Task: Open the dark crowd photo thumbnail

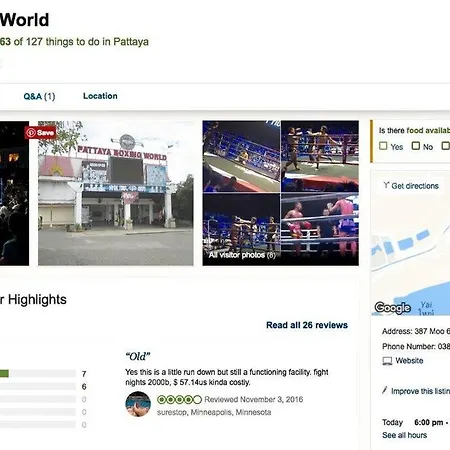Action: pyautogui.click(x=14, y=193)
